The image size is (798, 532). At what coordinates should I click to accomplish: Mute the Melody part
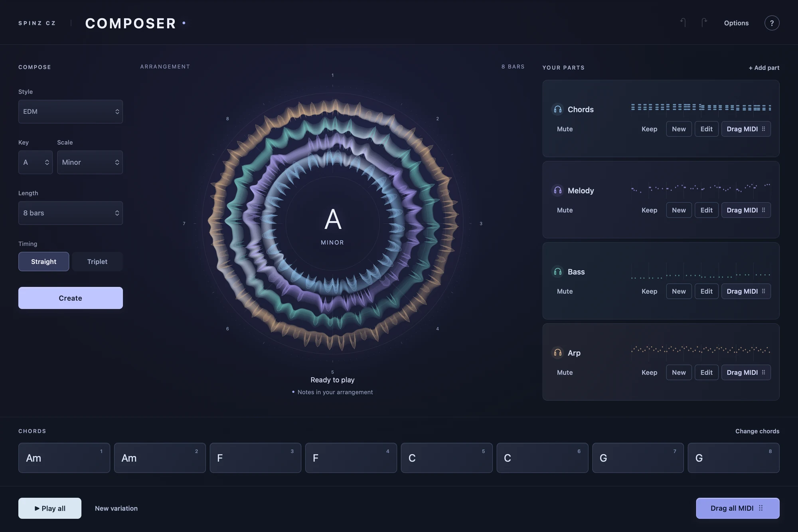(565, 210)
